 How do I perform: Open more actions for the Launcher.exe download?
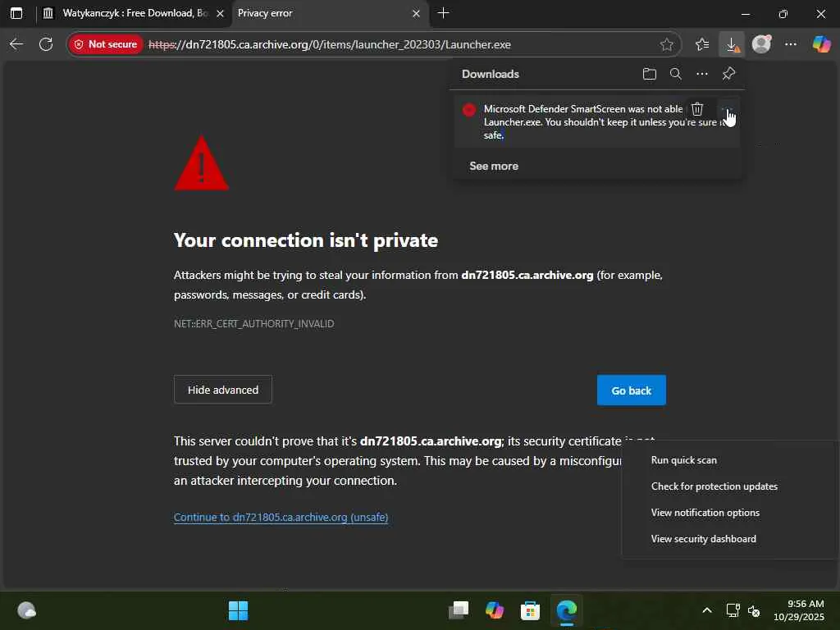point(727,109)
